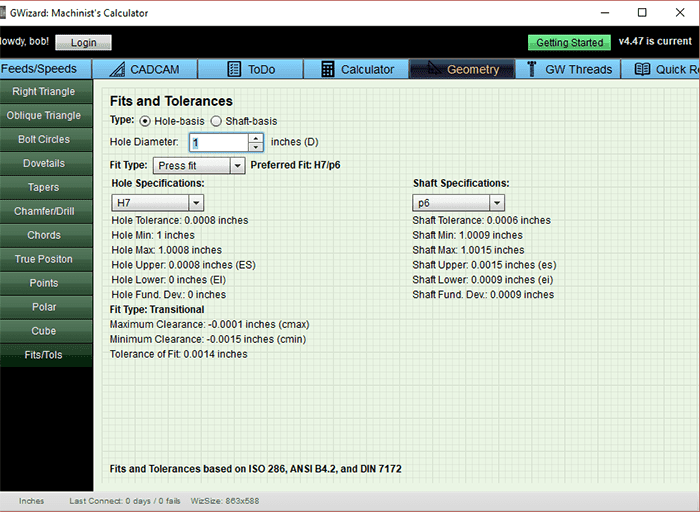The width and height of the screenshot is (700, 512).
Task: Click the Calculator keypad icon
Action: click(328, 69)
